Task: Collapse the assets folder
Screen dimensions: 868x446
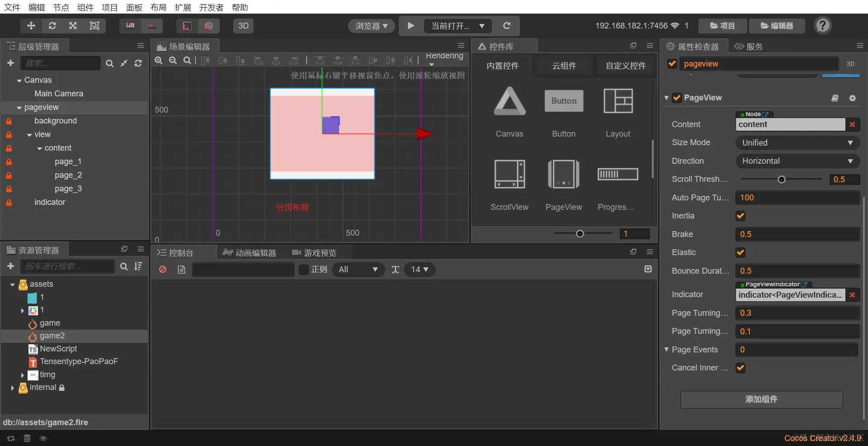Action: 12,285
